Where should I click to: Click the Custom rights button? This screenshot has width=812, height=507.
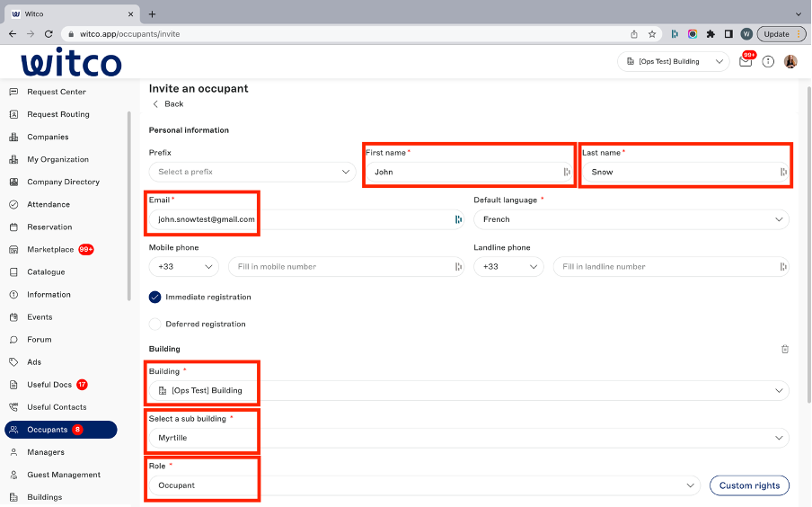pyautogui.click(x=749, y=485)
